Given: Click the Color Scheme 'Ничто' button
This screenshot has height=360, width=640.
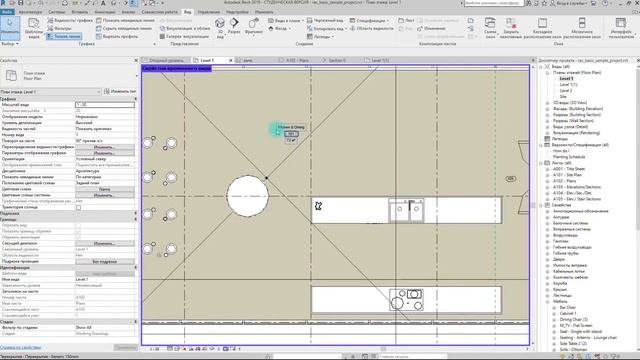Looking at the screenshot, I should point(104,189).
